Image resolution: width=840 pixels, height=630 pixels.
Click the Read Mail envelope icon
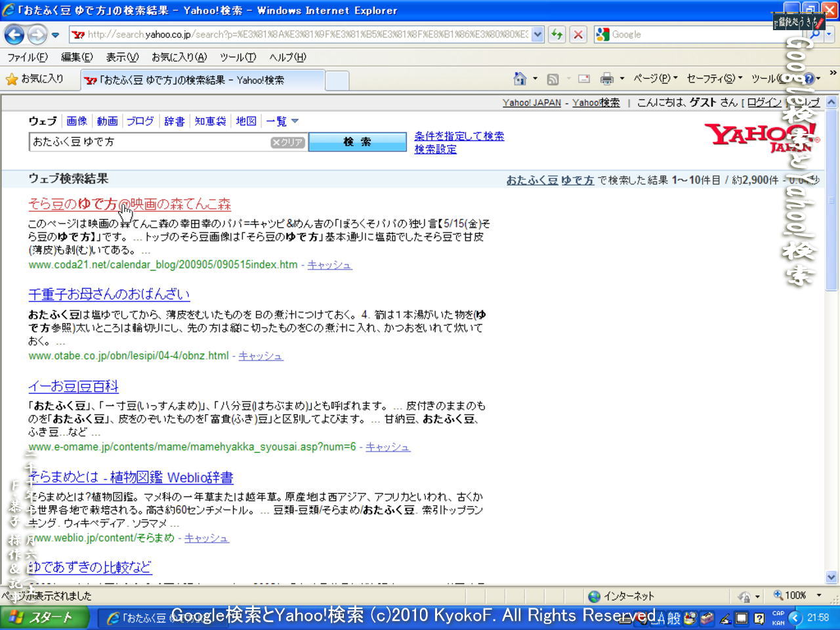tap(583, 79)
